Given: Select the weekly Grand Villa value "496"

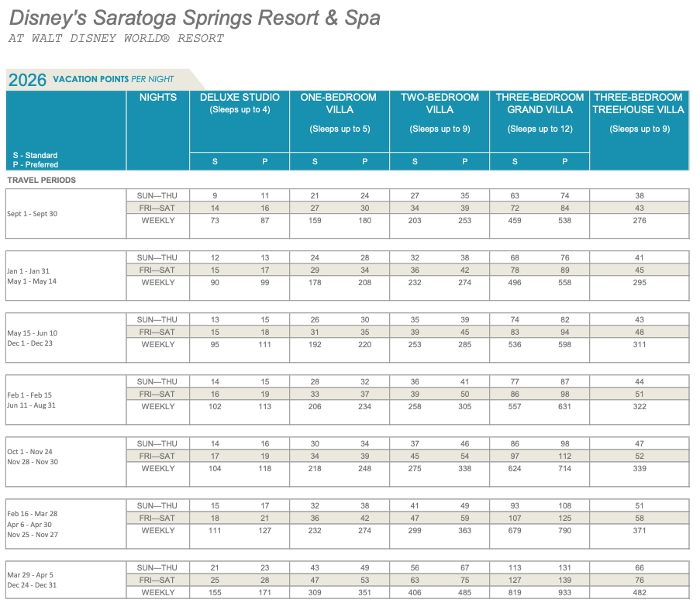Looking at the screenshot, I should tap(515, 283).
